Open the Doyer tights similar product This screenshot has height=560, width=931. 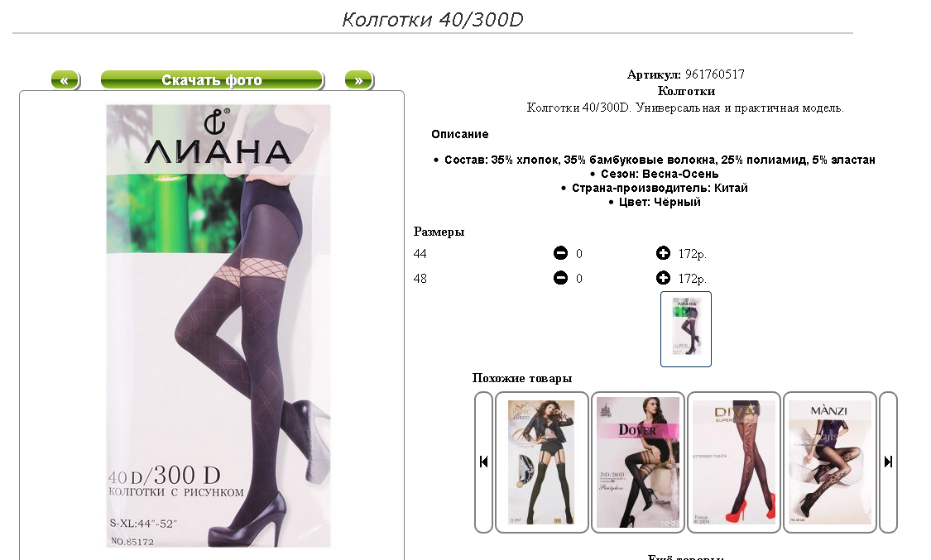pos(638,462)
